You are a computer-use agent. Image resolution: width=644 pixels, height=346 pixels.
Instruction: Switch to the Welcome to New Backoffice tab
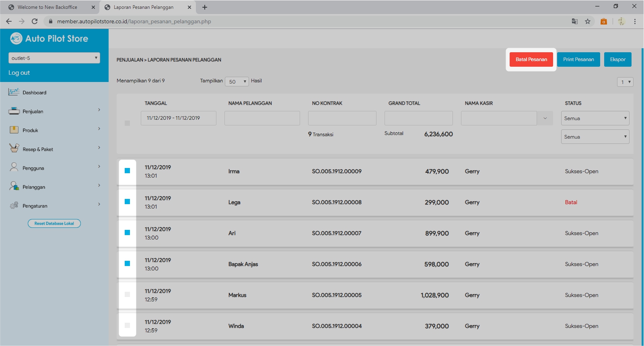click(x=47, y=7)
